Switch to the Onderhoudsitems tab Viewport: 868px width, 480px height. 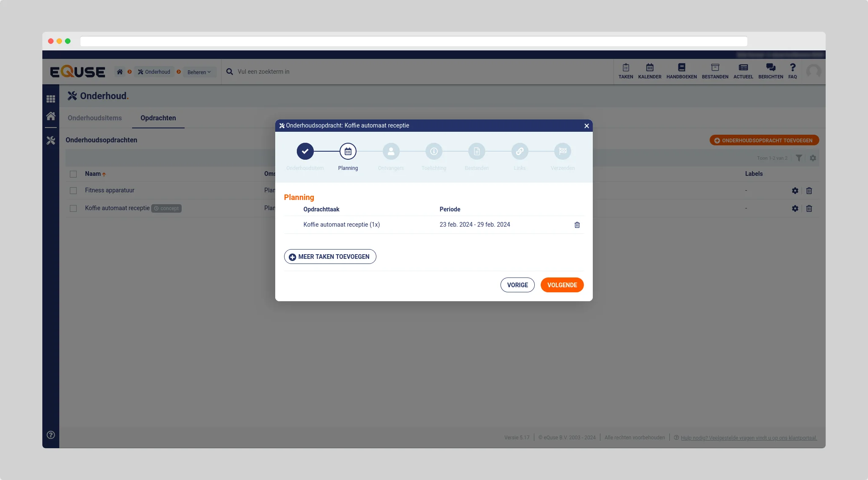94,118
